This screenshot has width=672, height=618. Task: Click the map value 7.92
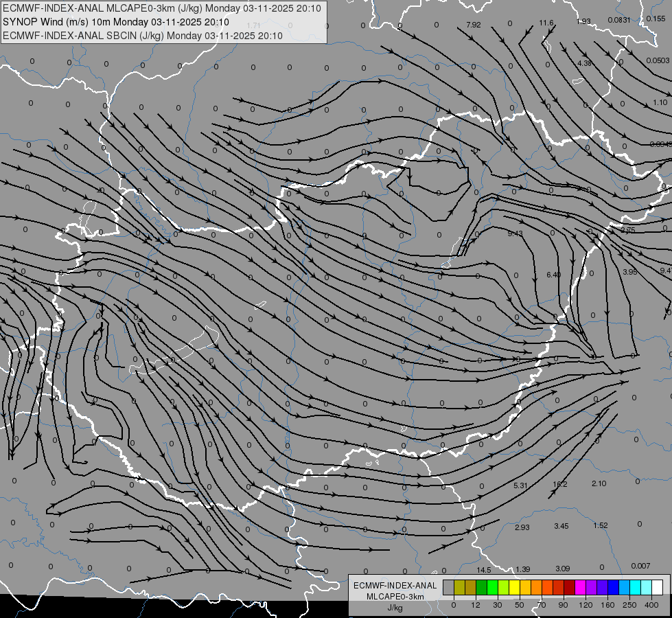tap(473, 25)
